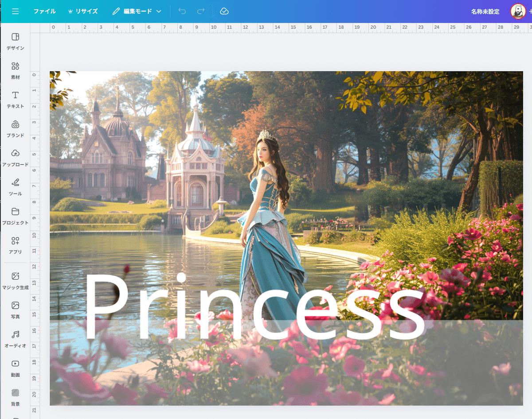Open the hamburger main menu
The image size is (532, 419).
(x=16, y=12)
